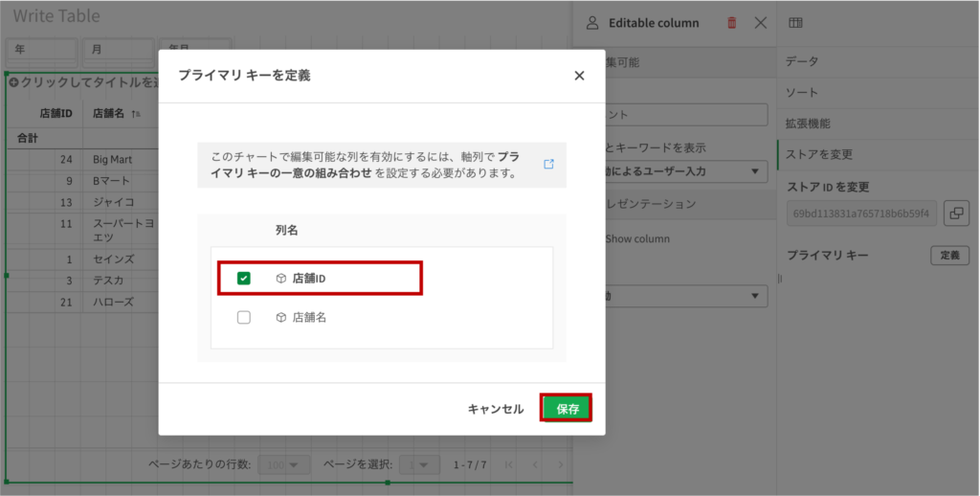The width and height of the screenshot is (980, 496).
Task: Close the primary key definition dialog
Action: point(579,76)
